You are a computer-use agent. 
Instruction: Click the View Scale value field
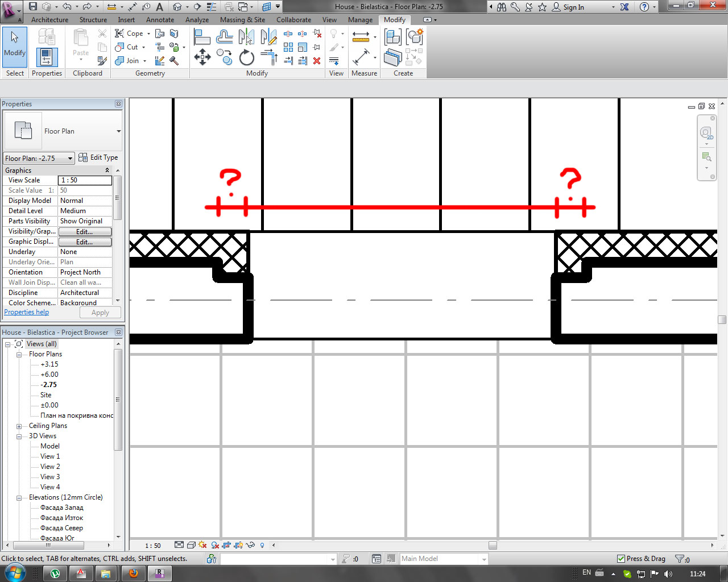[x=85, y=180]
